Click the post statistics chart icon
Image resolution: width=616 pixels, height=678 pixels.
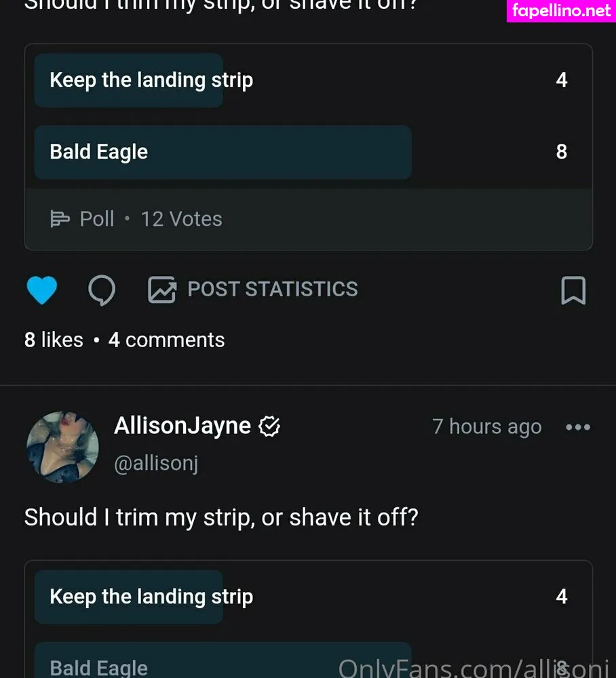[162, 290]
